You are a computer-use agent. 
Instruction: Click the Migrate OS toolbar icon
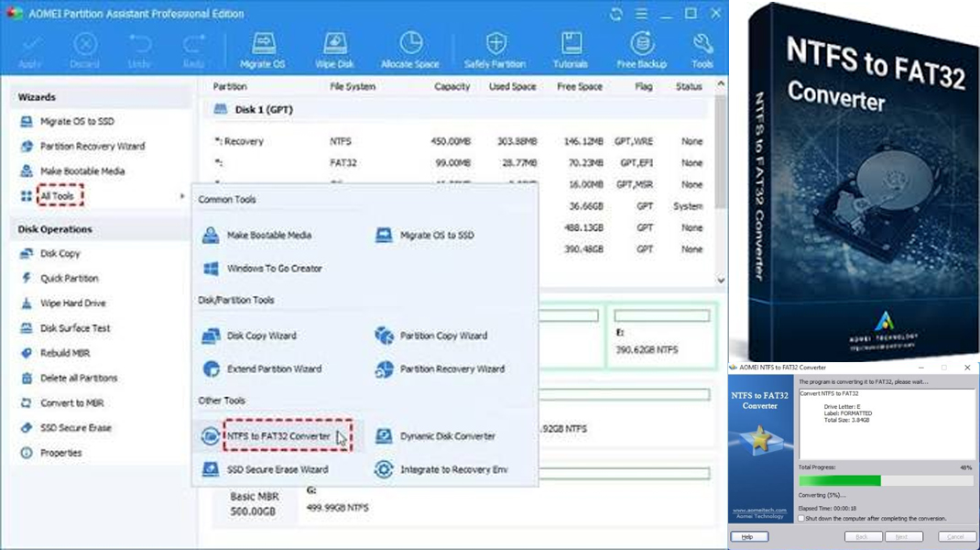[263, 50]
